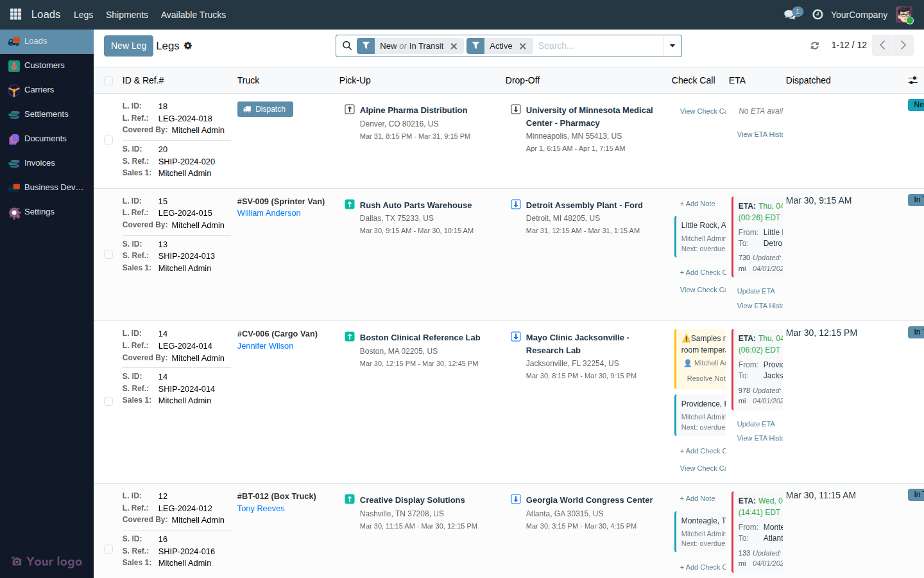The height and width of the screenshot is (578, 924).
Task: Open Settings in the sidebar
Action: (x=47, y=212)
